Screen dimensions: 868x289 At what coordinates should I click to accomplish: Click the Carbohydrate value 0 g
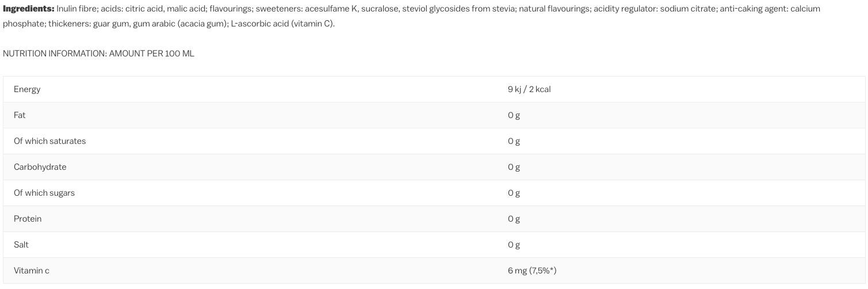tap(514, 167)
